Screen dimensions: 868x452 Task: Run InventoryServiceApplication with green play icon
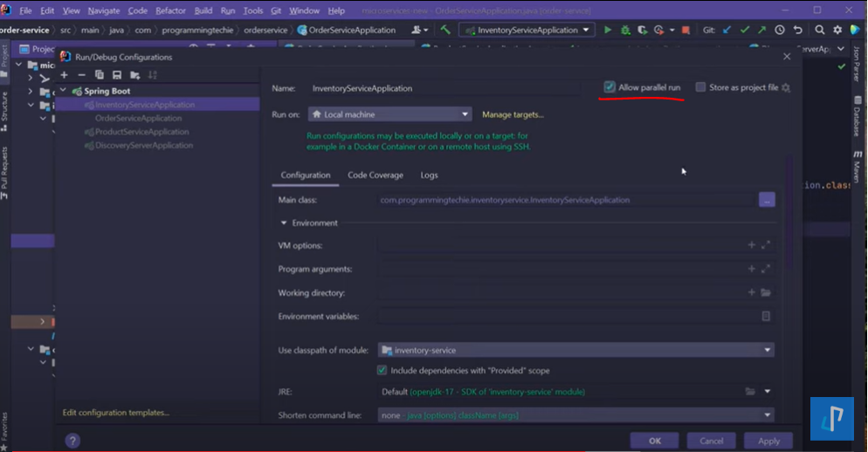click(x=608, y=30)
